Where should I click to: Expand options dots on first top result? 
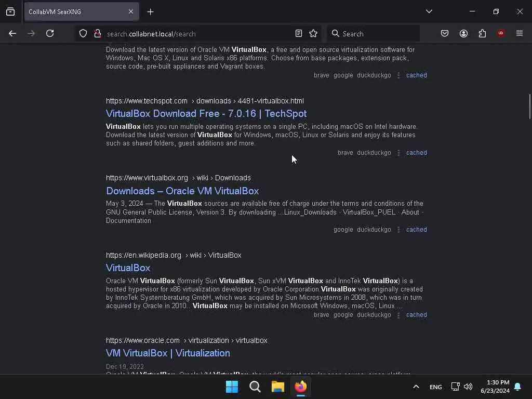(x=398, y=75)
